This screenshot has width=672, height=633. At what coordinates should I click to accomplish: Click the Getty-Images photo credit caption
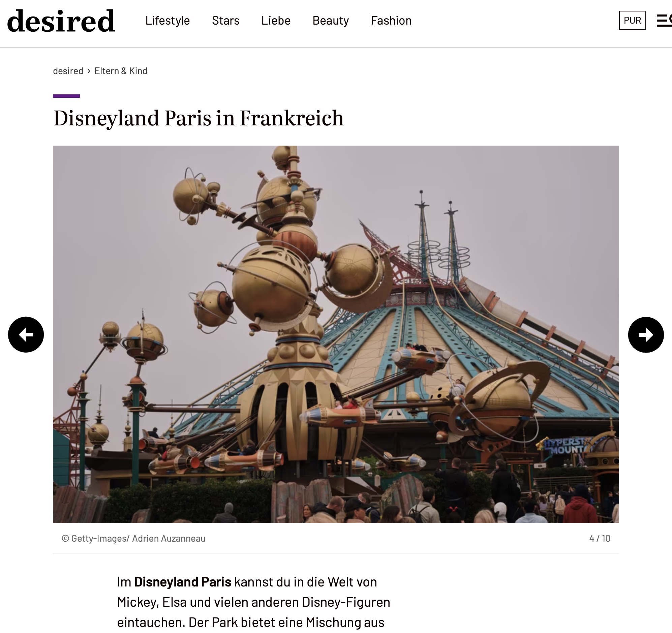click(133, 538)
